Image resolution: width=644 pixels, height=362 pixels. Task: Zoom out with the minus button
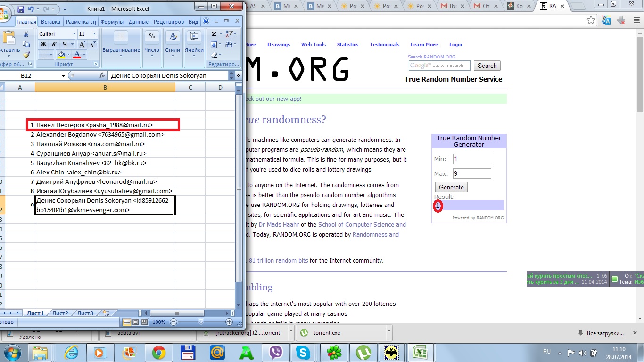[173, 322]
